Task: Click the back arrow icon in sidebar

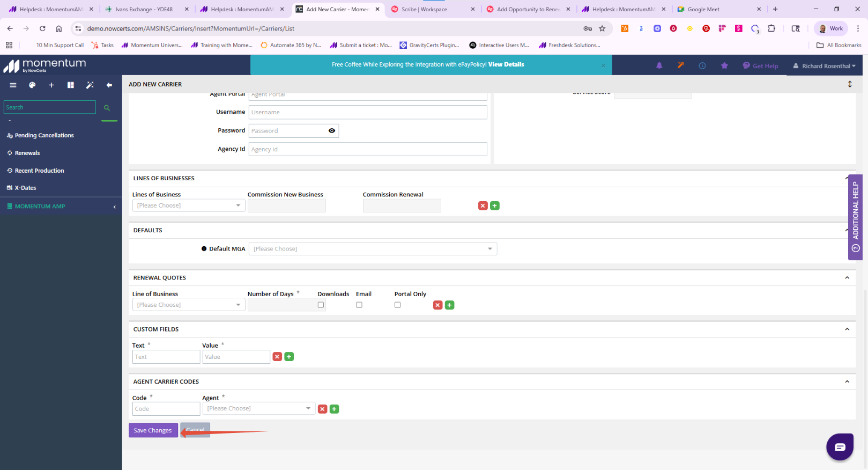Action: tap(109, 85)
